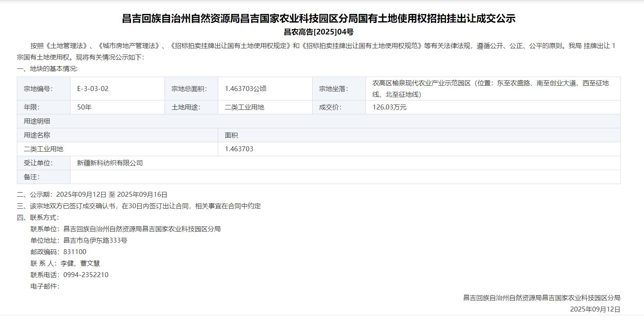Click contact phone number 0994-2352210
The width and height of the screenshot is (644, 323).
point(86,275)
